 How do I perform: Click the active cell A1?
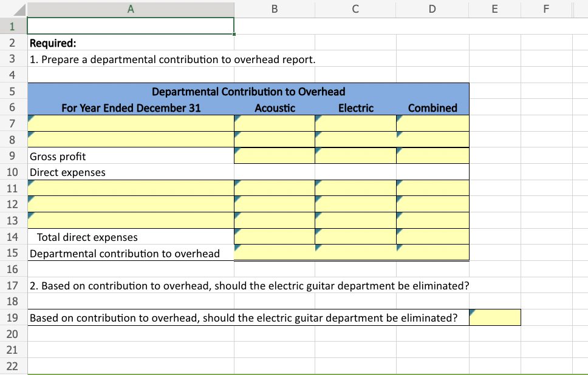coord(131,26)
